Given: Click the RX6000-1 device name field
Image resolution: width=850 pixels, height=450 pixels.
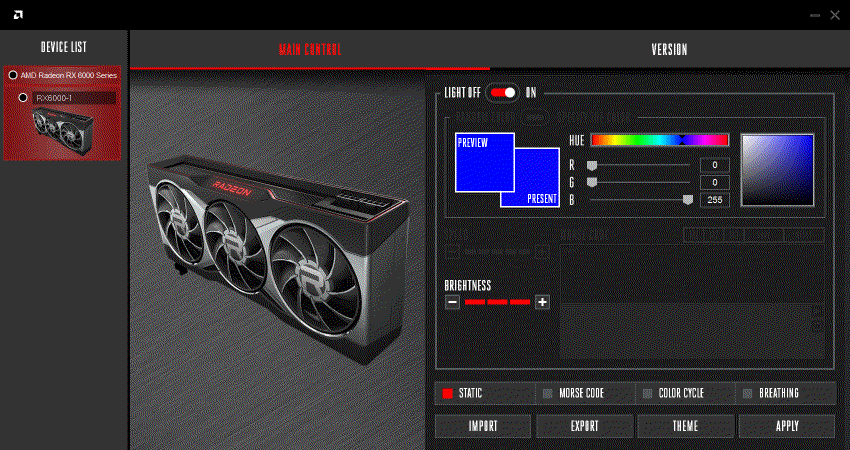Looking at the screenshot, I should 74,98.
